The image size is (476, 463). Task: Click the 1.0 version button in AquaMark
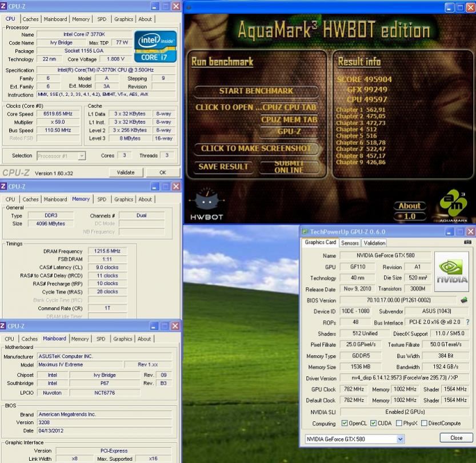pos(410,216)
